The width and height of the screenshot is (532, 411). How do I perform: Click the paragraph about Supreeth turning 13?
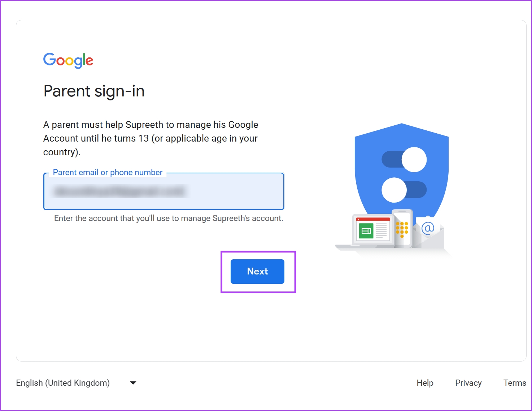(151, 138)
